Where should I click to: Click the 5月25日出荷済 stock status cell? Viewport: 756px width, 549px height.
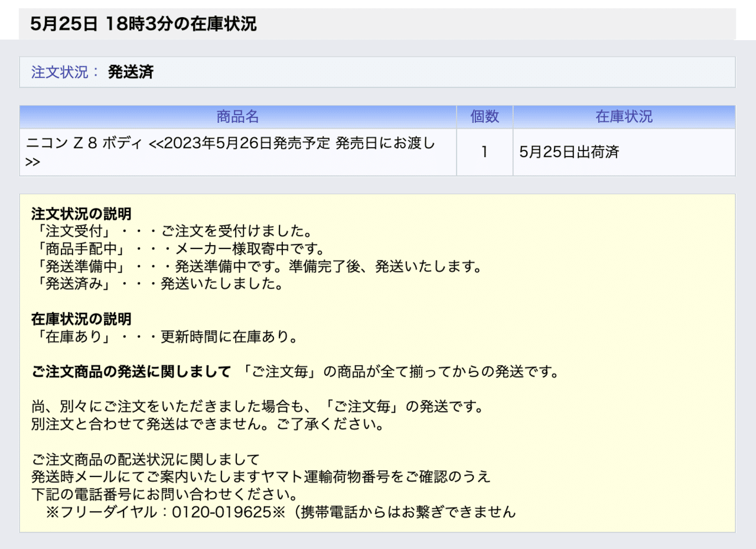click(x=624, y=152)
